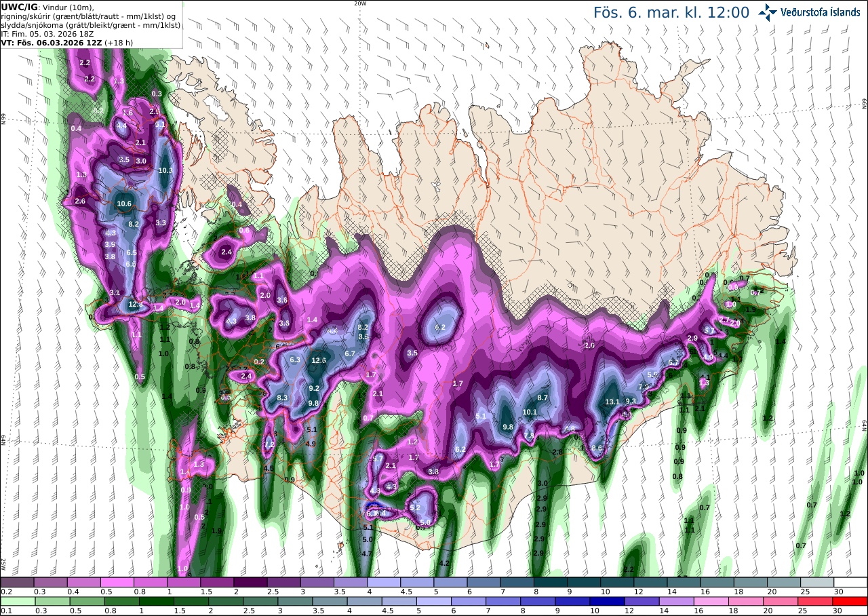
Task: Click the 8.7 precipitation value on map
Action: coord(542,398)
